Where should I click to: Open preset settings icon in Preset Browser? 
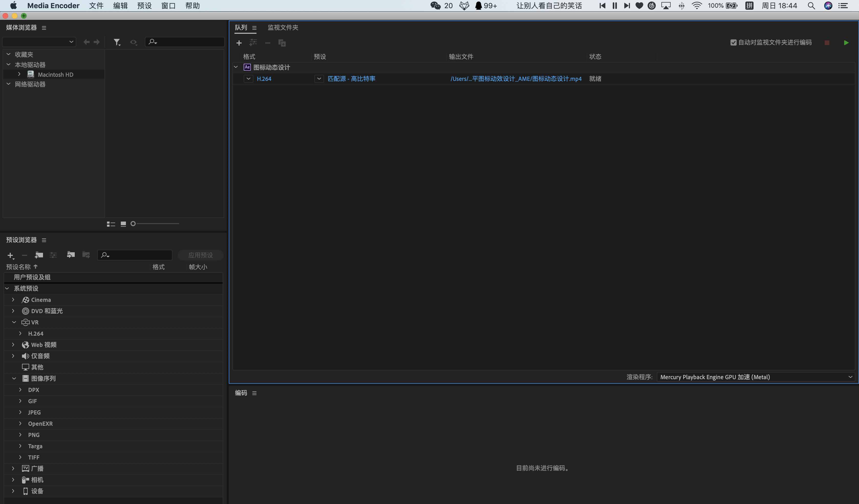tap(53, 255)
